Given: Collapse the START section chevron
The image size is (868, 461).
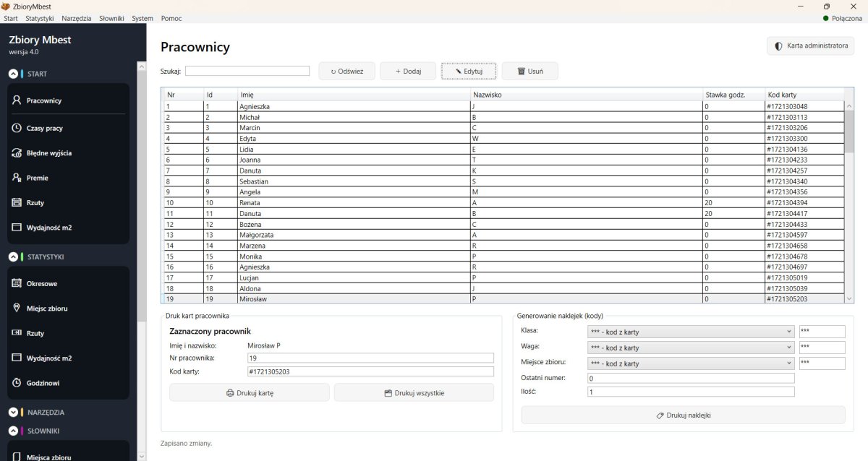Looking at the screenshot, I should click(x=13, y=74).
